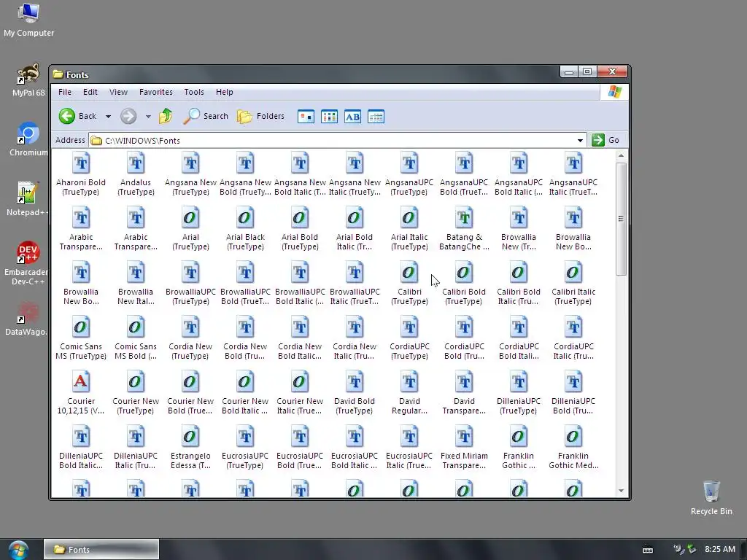747x560 pixels.
Task: Open the Tools menu
Action: coord(194,92)
